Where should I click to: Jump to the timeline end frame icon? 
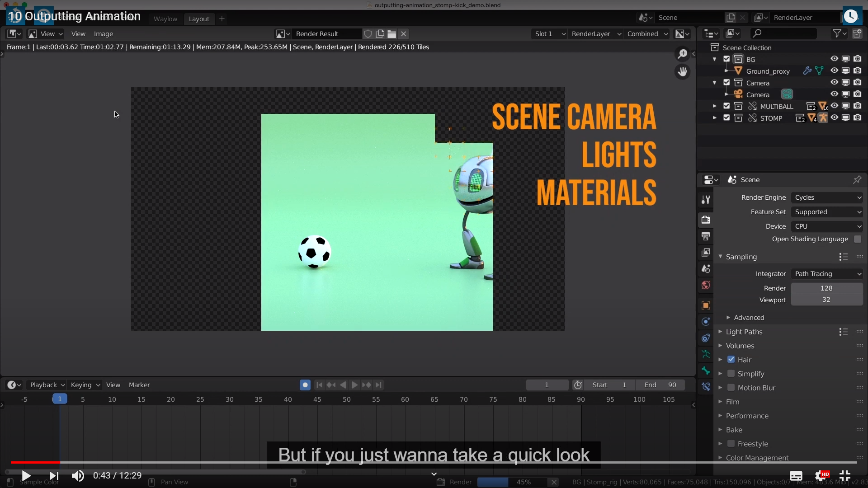pos(378,385)
